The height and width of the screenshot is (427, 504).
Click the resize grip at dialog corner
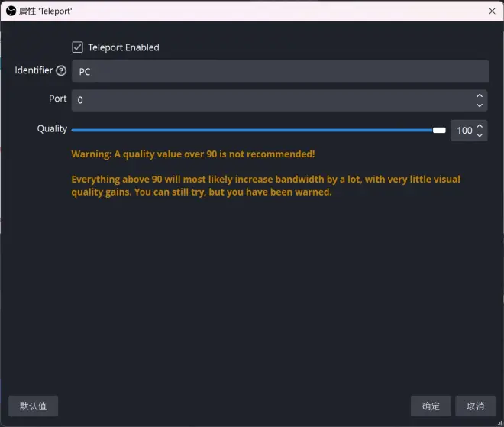[x=500, y=423]
